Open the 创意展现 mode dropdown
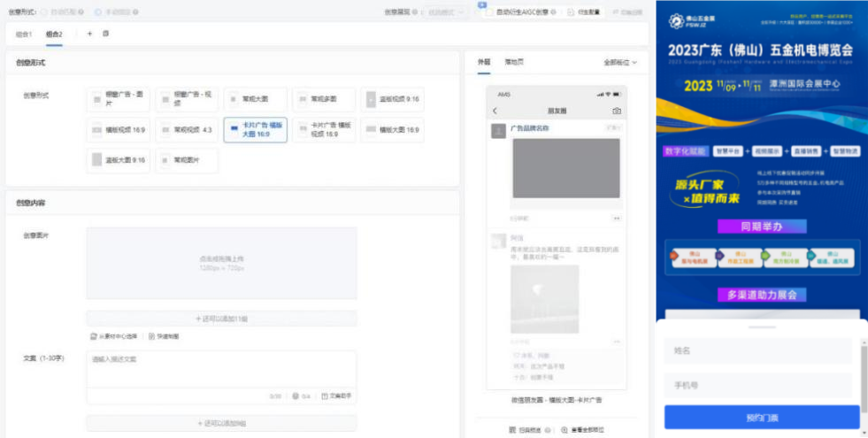Viewport: 868px width, 438px height. tap(444, 12)
